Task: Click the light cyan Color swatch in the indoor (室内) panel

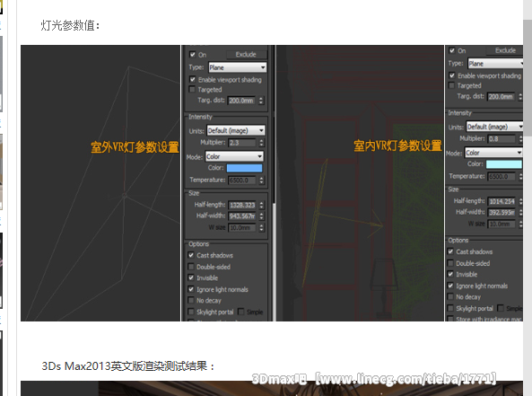Action: click(504, 164)
